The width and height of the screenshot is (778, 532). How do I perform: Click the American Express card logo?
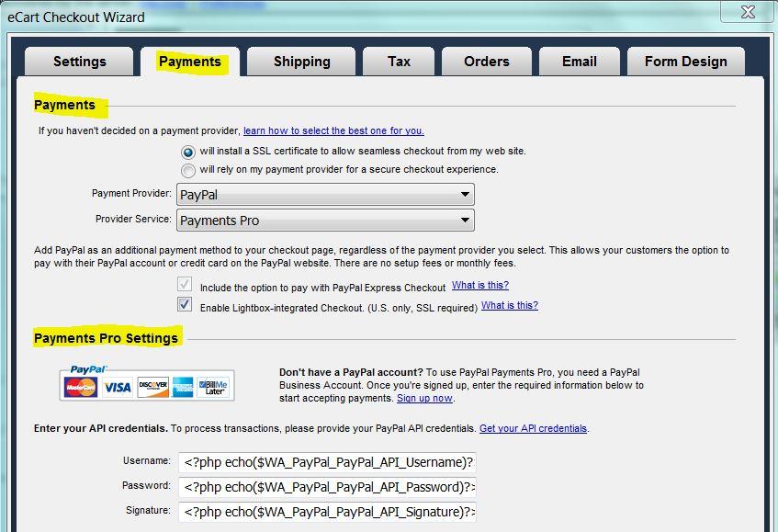pyautogui.click(x=183, y=387)
